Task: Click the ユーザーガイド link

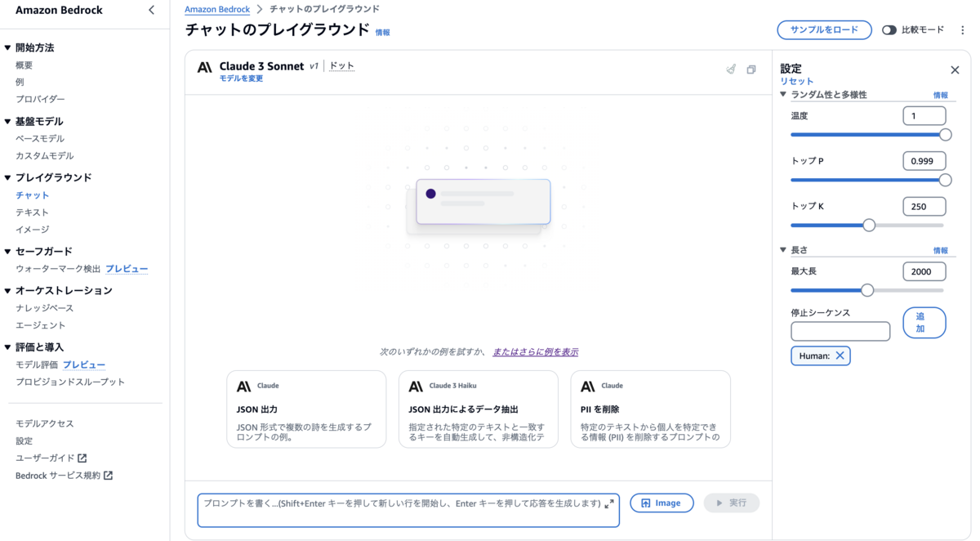Action: (45, 458)
